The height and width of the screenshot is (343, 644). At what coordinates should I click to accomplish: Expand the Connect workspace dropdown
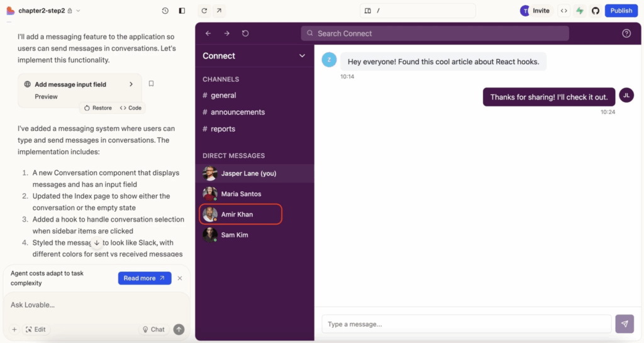point(302,56)
